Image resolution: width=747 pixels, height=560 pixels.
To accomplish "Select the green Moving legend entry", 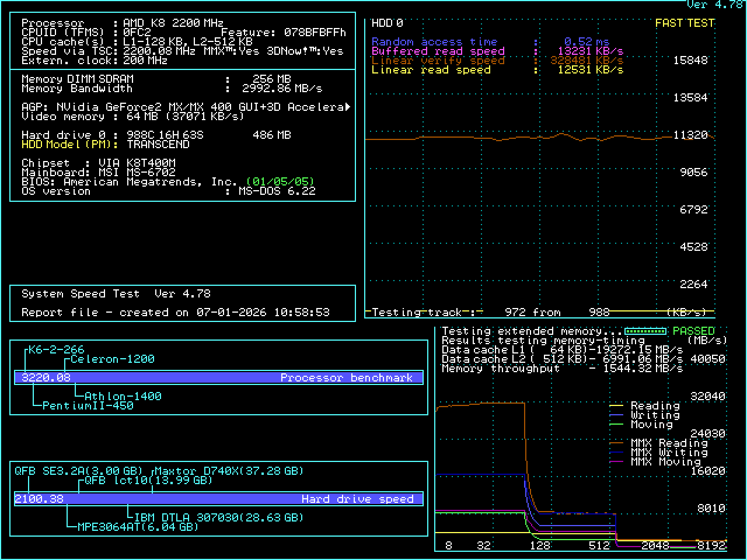I will (x=651, y=425).
